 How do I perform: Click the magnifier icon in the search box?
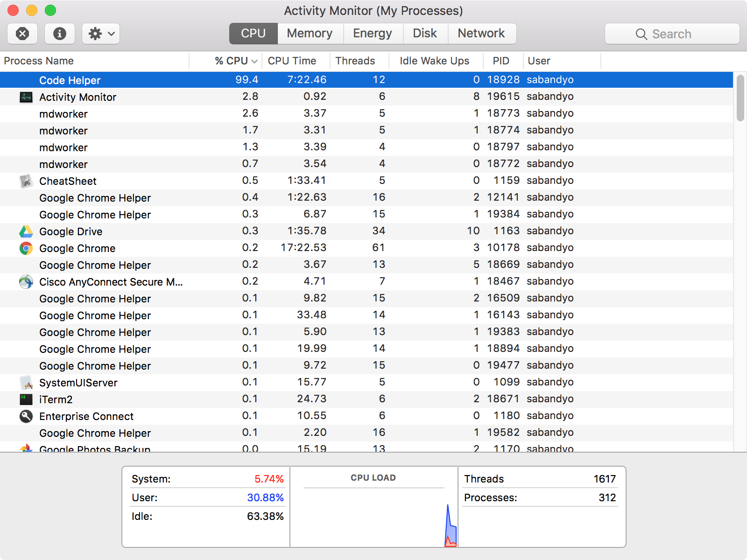[641, 34]
